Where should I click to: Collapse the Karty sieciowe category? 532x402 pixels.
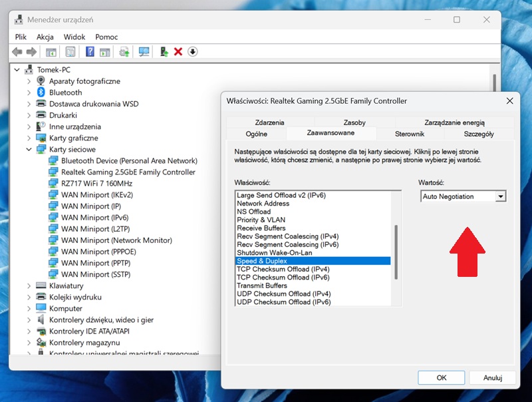pyautogui.click(x=29, y=150)
